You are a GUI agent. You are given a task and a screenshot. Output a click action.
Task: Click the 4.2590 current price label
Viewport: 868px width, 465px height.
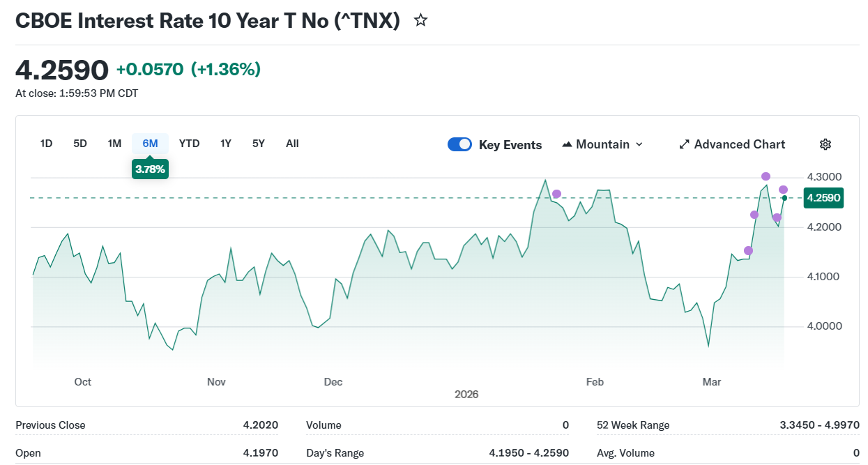[x=823, y=198]
